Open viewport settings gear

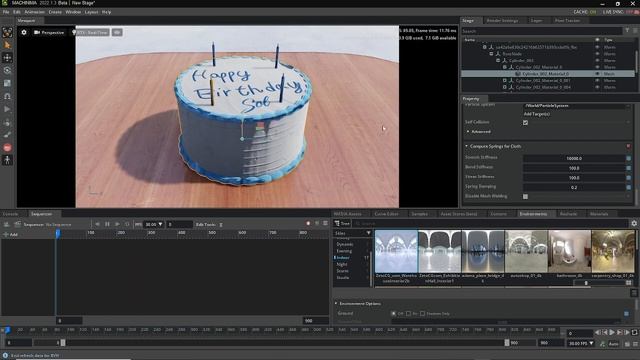(x=24, y=32)
